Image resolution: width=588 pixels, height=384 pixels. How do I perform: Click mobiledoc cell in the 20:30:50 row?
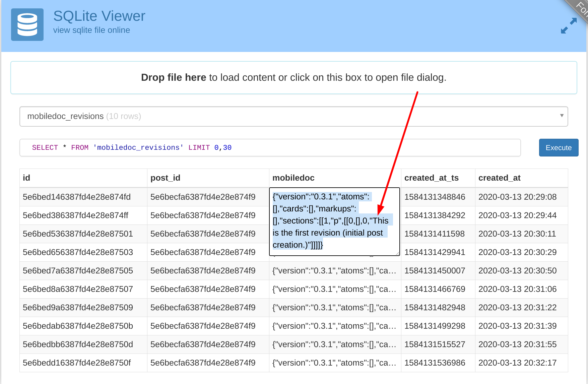334,271
